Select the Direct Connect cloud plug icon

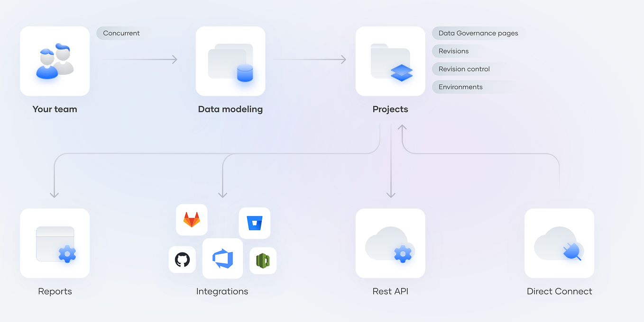[x=559, y=243]
